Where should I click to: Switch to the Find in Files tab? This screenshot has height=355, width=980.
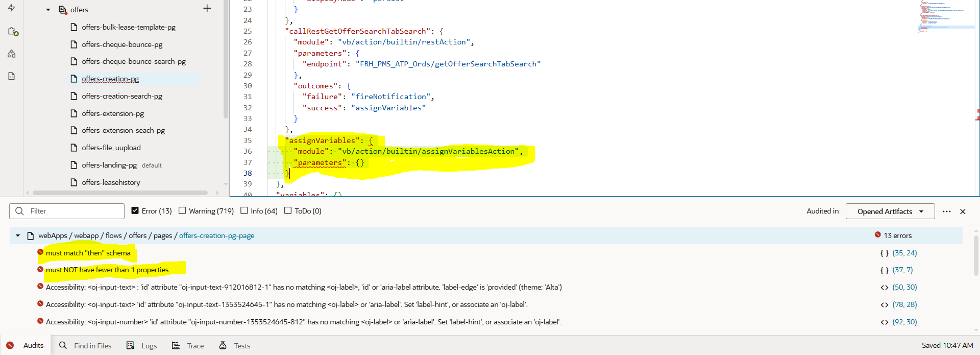[85, 345]
